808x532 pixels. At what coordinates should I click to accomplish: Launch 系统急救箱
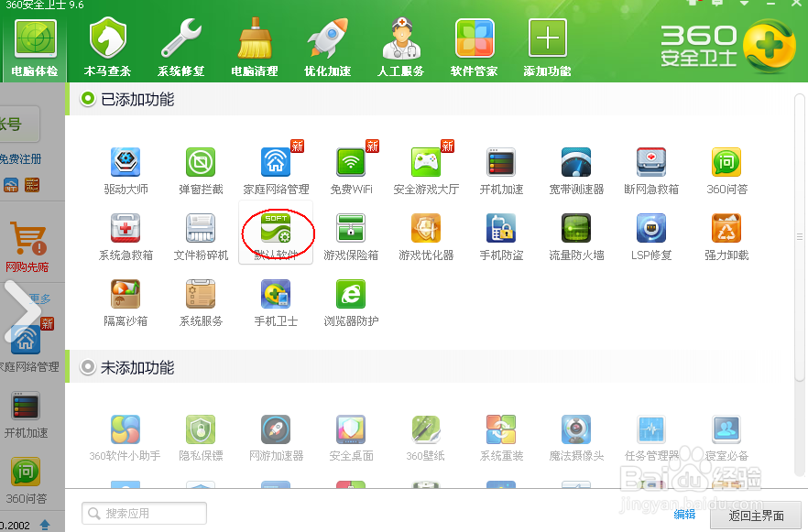point(126,237)
